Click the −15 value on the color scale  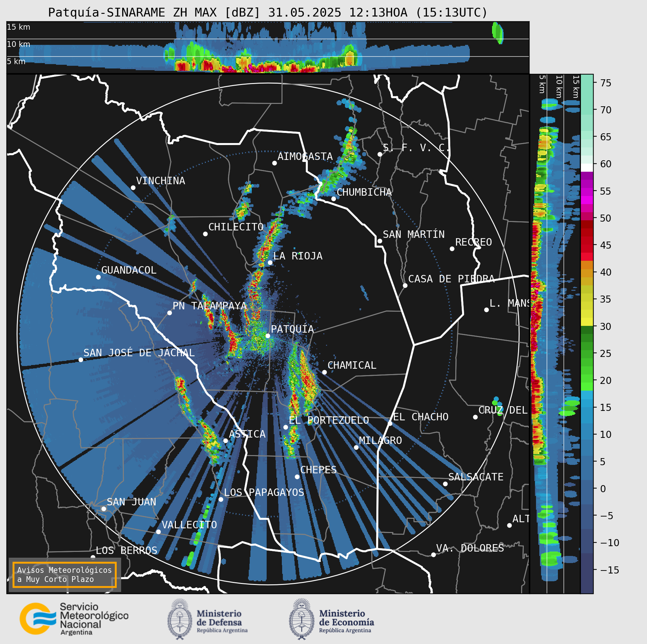point(610,570)
